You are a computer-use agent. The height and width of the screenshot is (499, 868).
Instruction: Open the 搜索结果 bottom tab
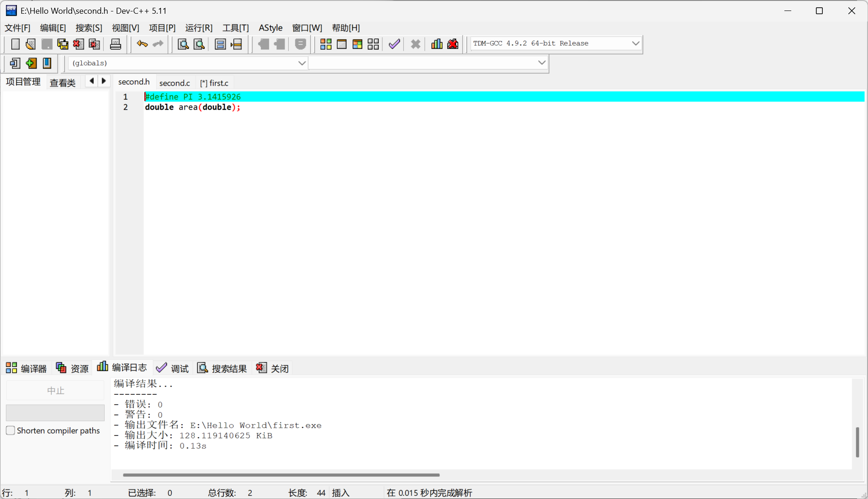(x=222, y=368)
